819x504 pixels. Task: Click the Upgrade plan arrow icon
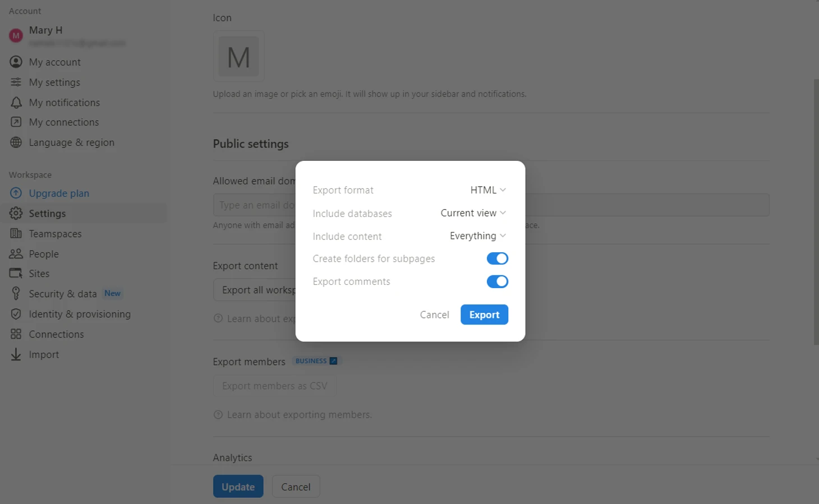[x=16, y=193]
